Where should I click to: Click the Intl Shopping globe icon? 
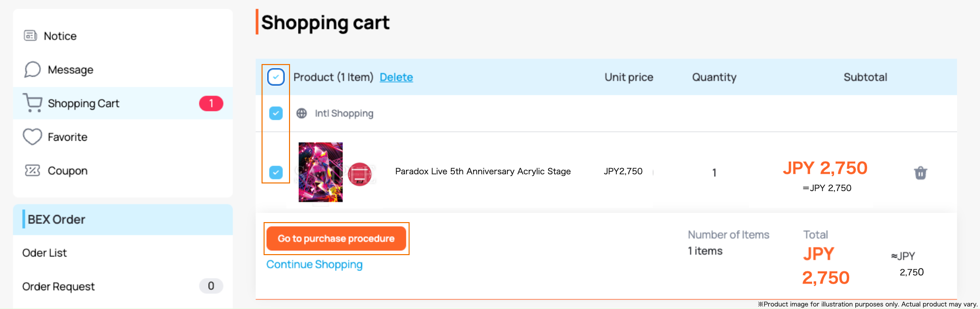point(302,113)
